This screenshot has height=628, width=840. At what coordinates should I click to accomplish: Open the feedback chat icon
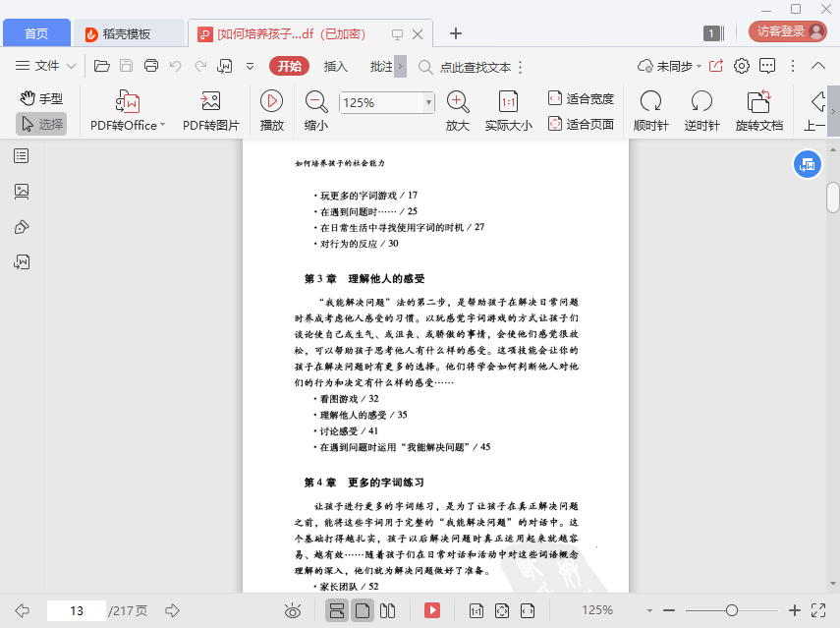tap(767, 66)
